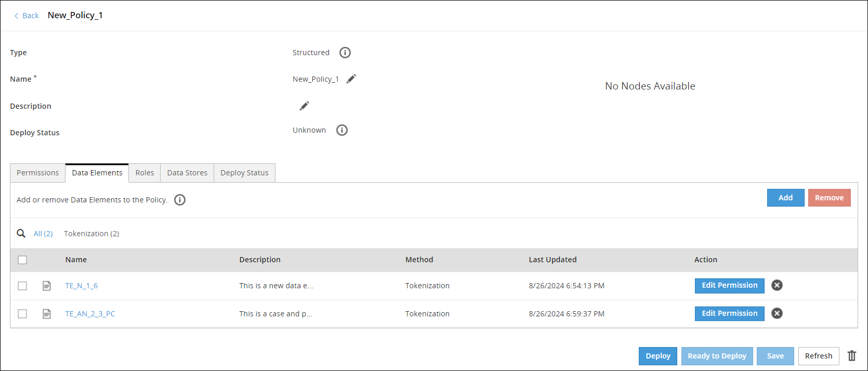Click Edit Permission for TE_N_1_6

730,285
